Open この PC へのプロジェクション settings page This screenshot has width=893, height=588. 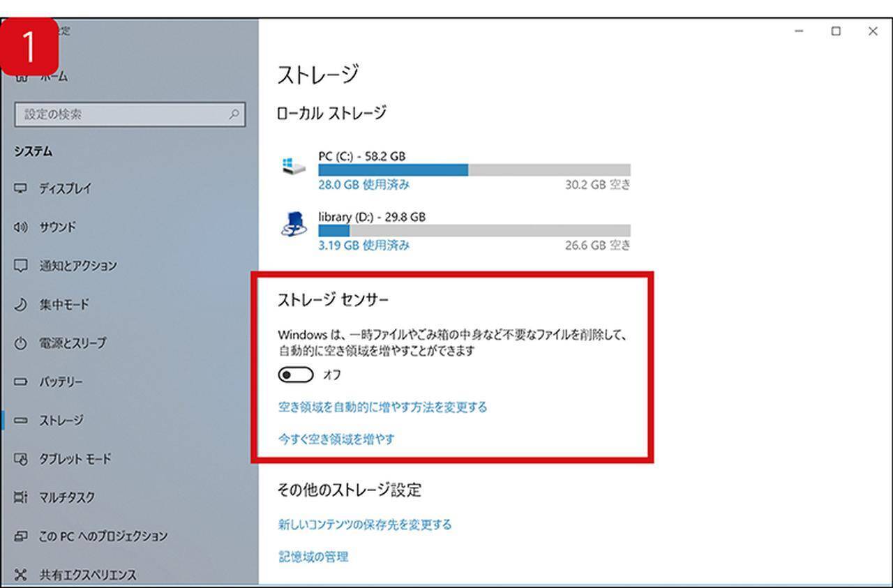pos(103,536)
